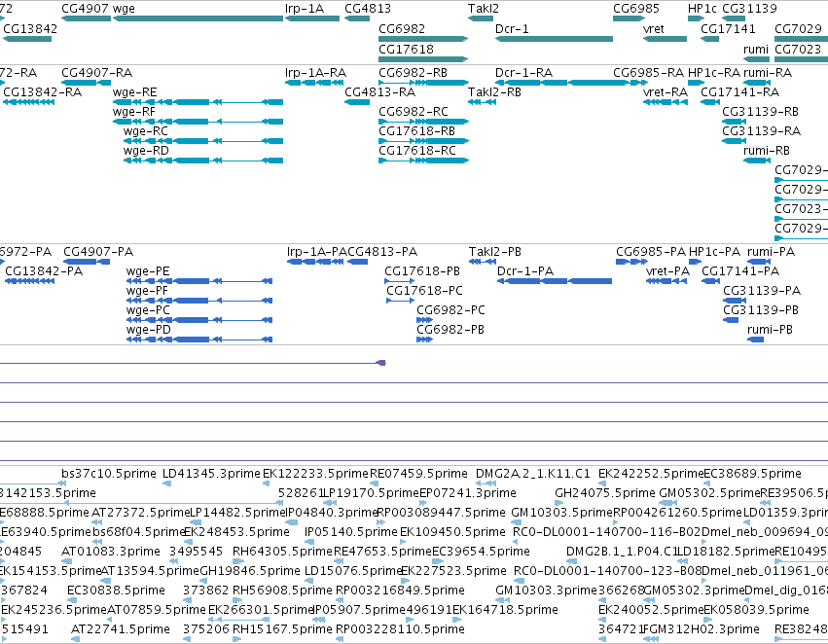This screenshot has width=828, height=644.
Task: Select the 'CG13842' gene label
Action: [30, 29]
